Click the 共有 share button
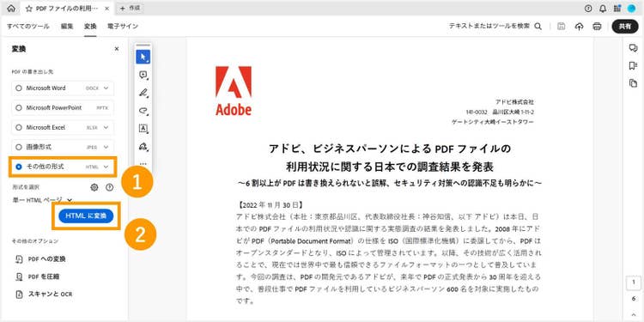This screenshot has height=322, width=644. click(625, 27)
